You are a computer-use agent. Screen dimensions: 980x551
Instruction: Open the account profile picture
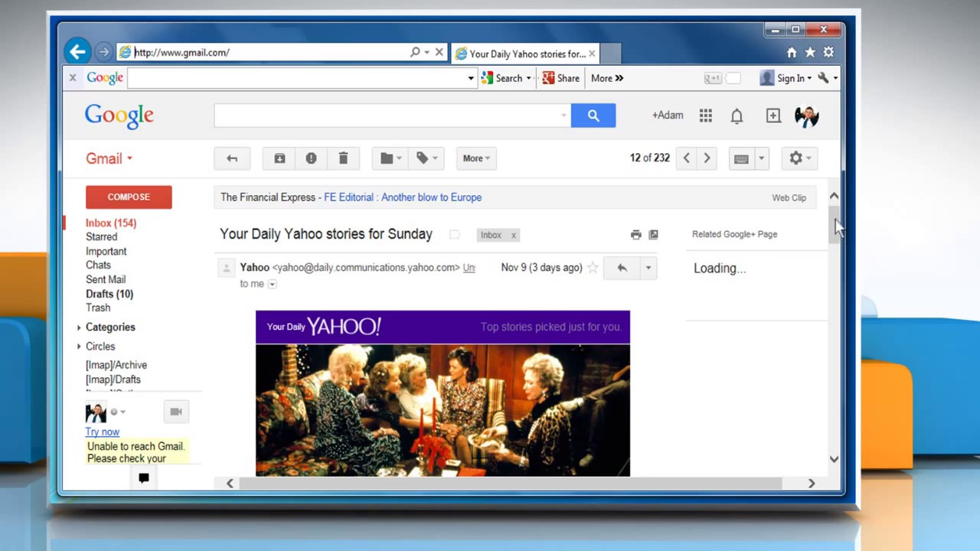[x=807, y=116]
